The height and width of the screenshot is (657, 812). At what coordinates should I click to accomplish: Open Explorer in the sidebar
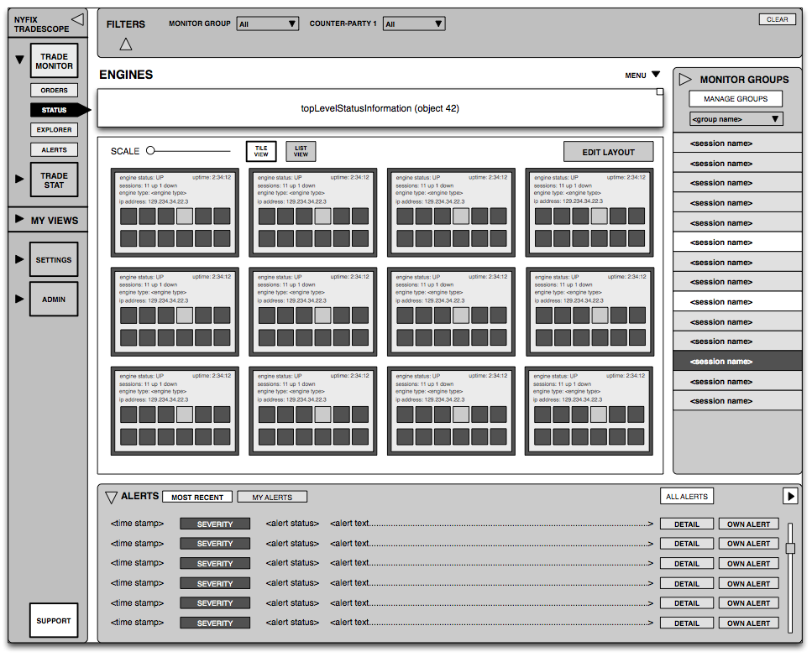(54, 130)
